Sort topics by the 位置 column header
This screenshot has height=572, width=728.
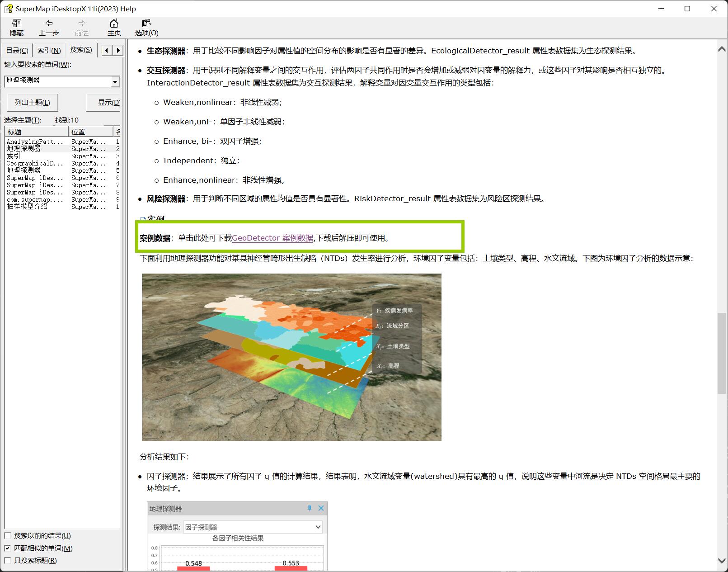pyautogui.click(x=90, y=132)
